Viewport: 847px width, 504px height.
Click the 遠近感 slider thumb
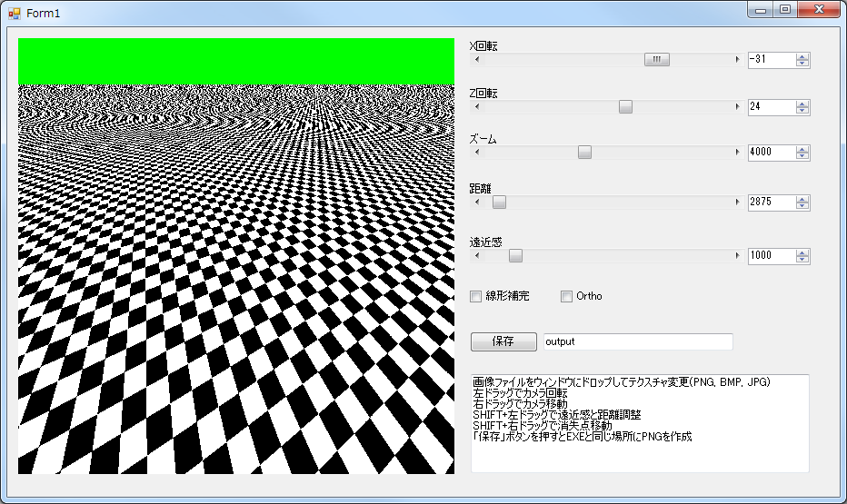(515, 255)
